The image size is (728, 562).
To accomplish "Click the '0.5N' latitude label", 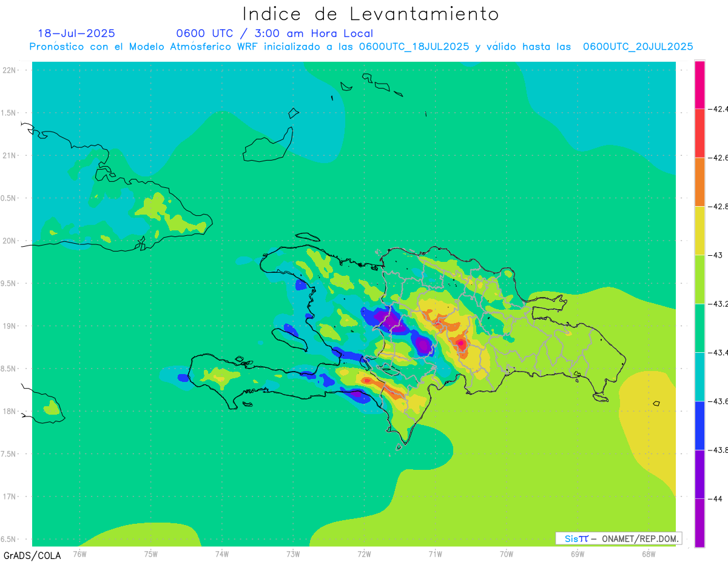I will tap(9, 198).
